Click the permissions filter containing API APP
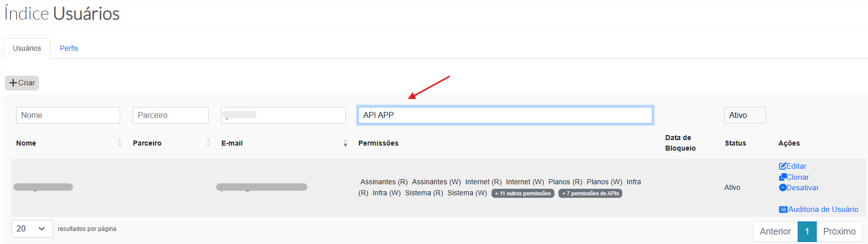 [505, 115]
